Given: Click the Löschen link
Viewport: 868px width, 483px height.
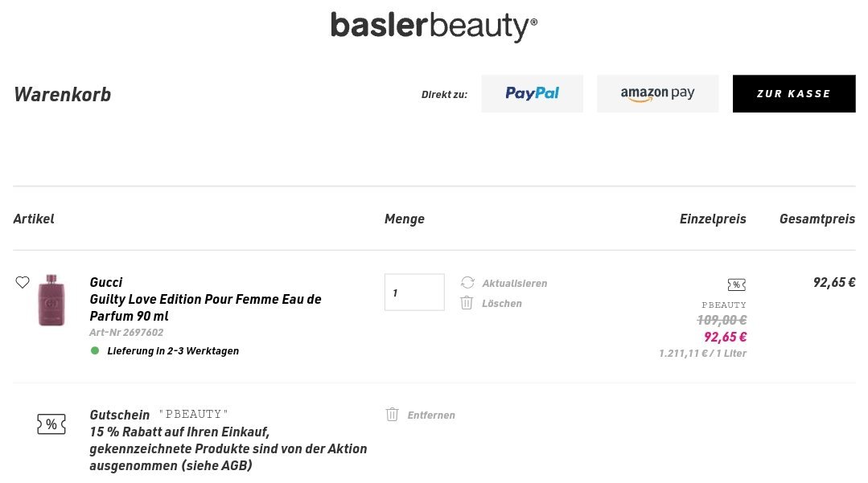Looking at the screenshot, I should [x=502, y=303].
